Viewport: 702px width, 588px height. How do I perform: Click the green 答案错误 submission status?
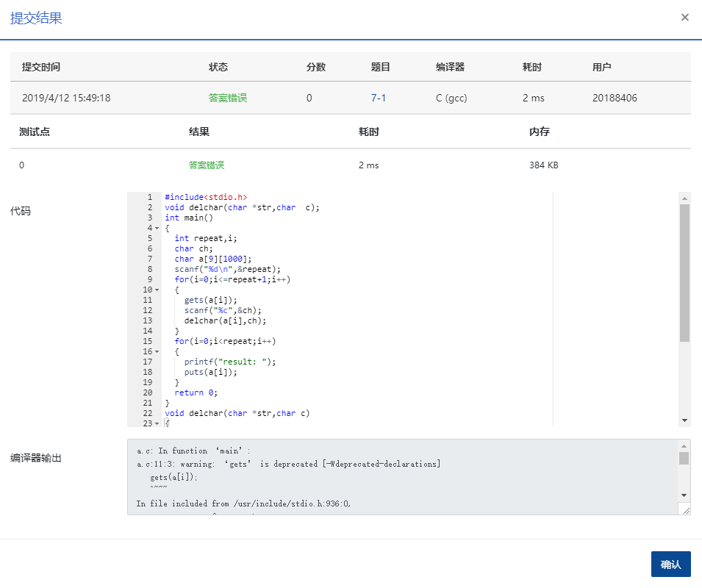[x=228, y=98]
